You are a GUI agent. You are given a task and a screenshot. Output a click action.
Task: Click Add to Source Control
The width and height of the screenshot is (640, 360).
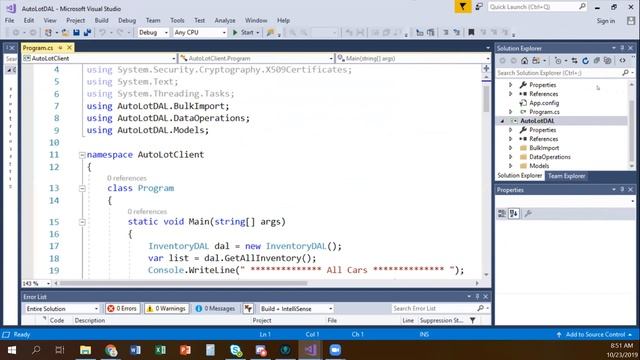(x=596, y=335)
